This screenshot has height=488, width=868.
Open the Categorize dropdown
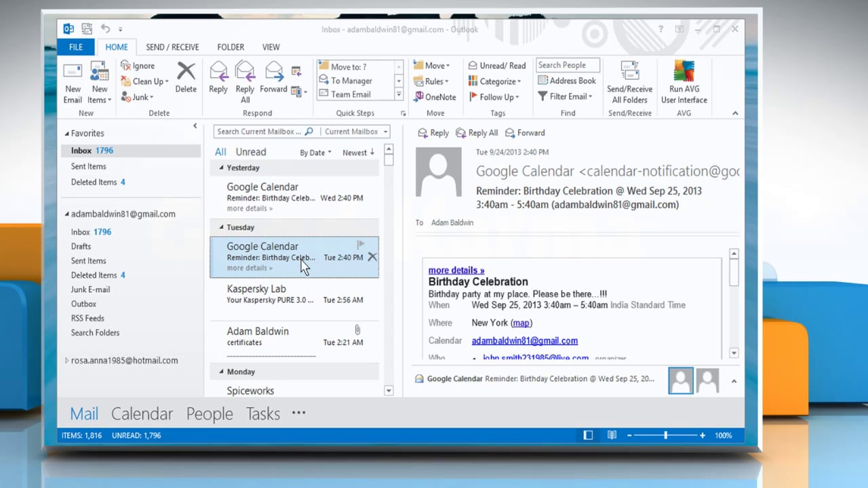pyautogui.click(x=494, y=81)
